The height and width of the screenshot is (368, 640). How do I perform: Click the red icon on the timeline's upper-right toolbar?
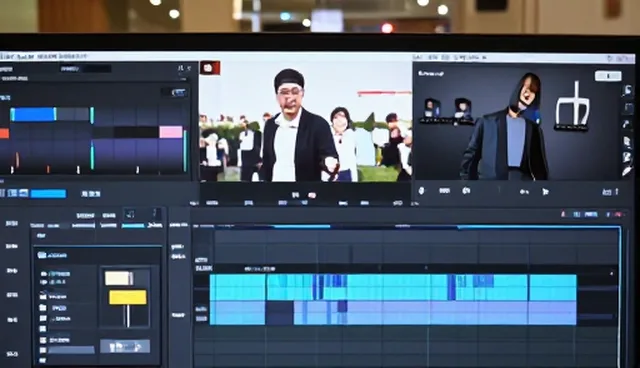(x=563, y=214)
